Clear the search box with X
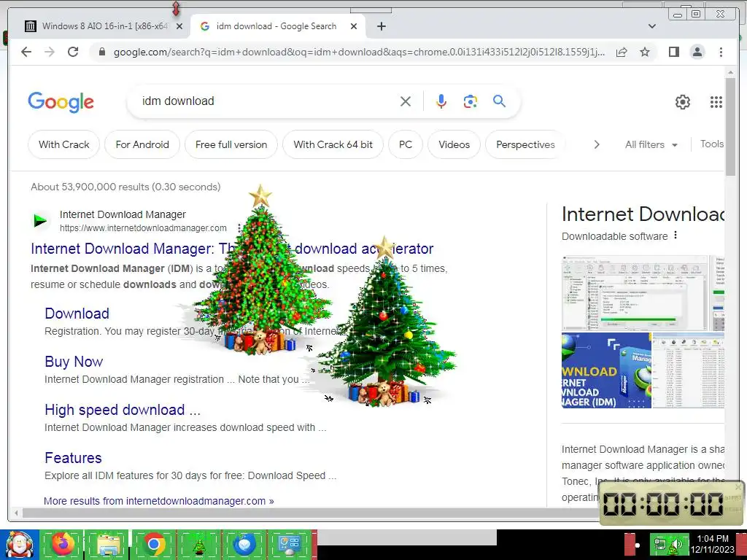747x560 pixels. tap(406, 101)
